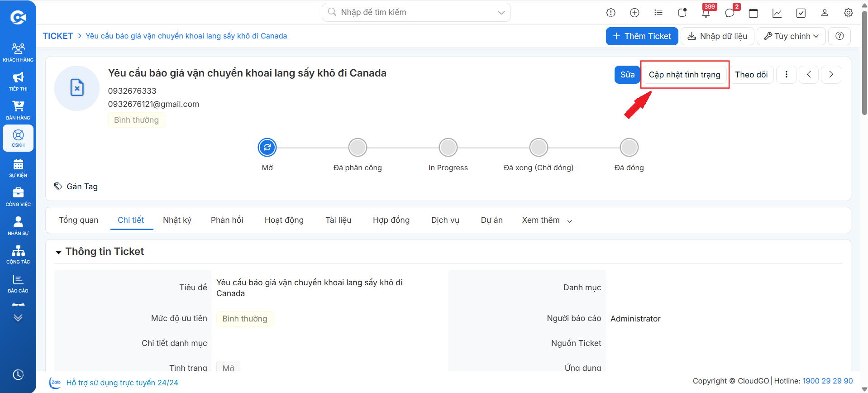Click the Nhập dữ liệu button
The image size is (868, 393).
click(717, 36)
